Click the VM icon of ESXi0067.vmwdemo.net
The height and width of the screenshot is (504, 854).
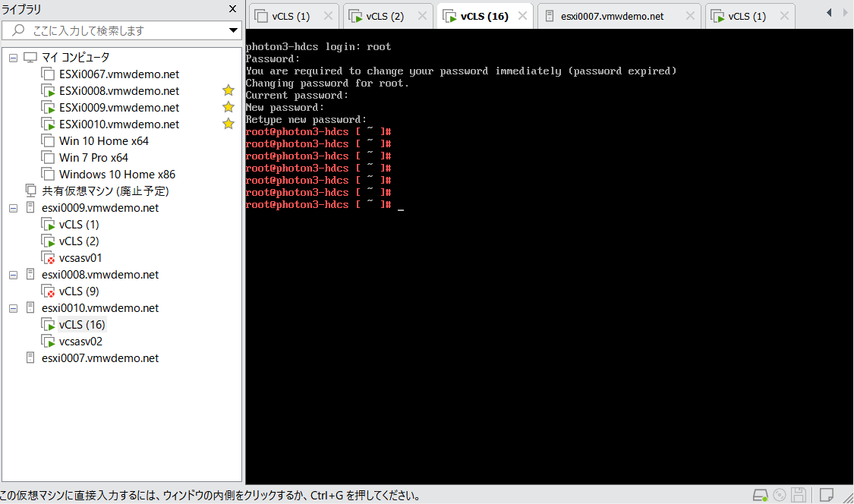pos(48,74)
